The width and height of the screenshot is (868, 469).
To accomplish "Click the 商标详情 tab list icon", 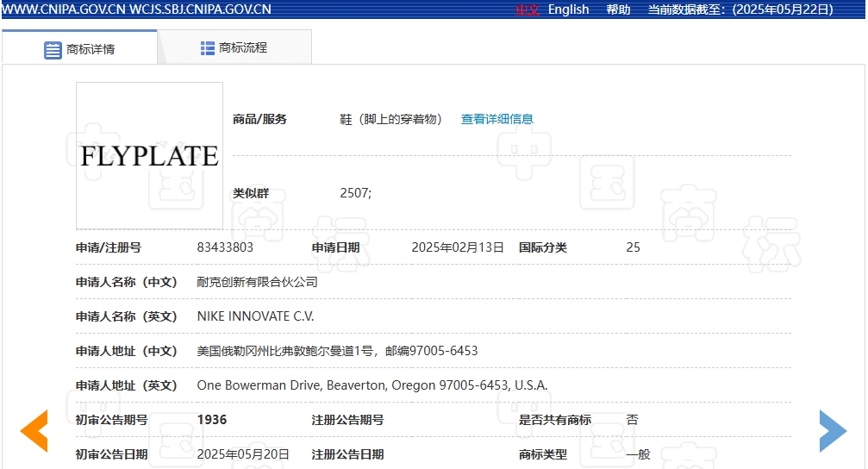I will click(x=53, y=50).
